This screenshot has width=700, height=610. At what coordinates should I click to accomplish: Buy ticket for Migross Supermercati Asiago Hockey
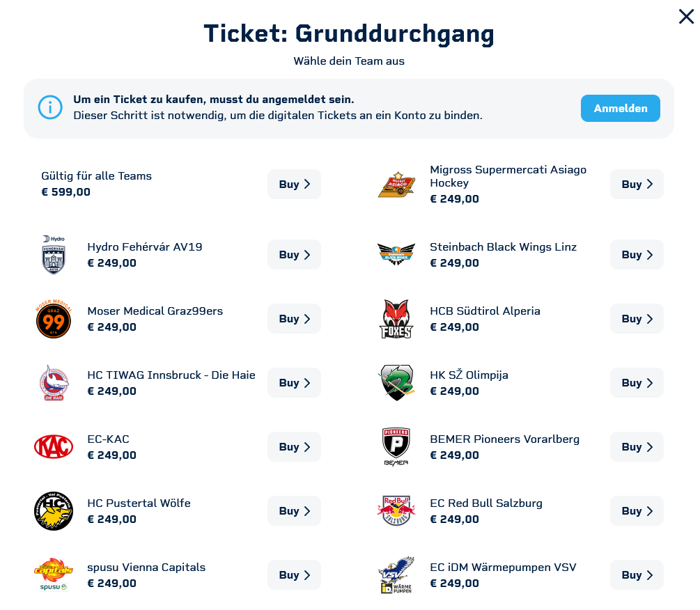tap(637, 185)
